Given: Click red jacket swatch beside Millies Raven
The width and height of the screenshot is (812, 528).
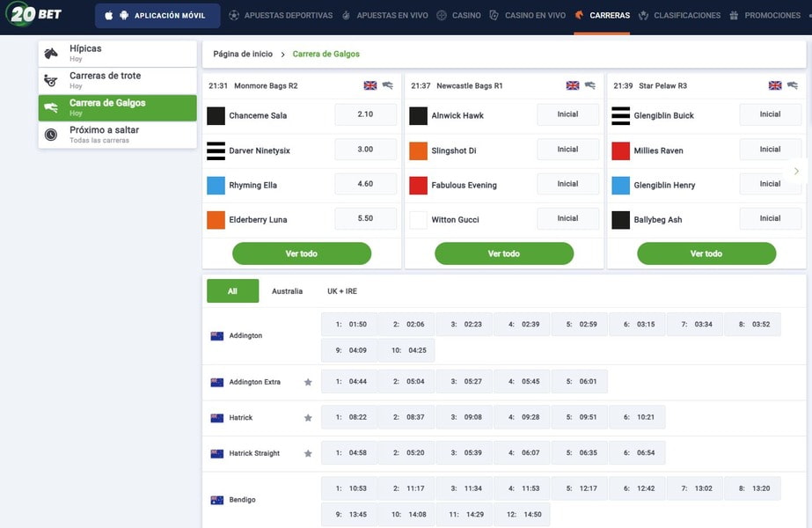Looking at the screenshot, I should tap(621, 150).
